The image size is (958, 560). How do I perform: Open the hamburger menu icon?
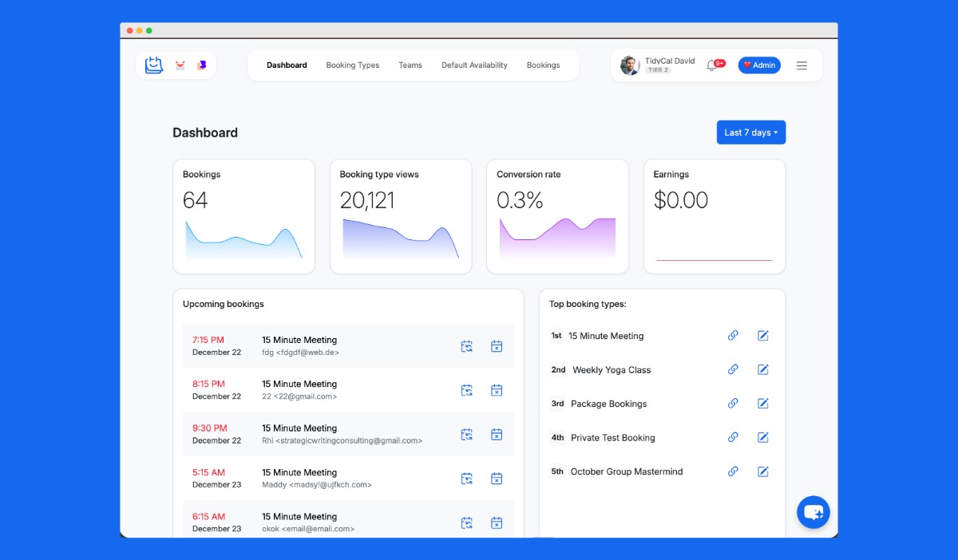(x=802, y=65)
